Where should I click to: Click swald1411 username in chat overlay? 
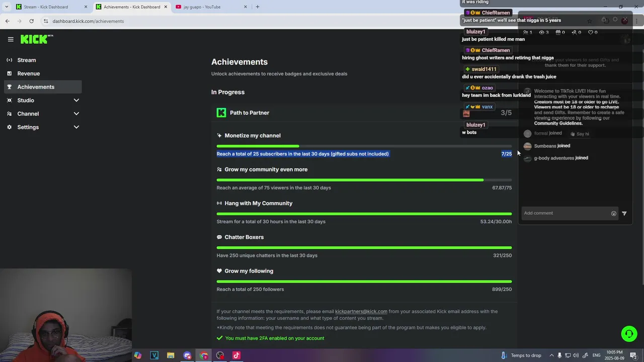pyautogui.click(x=484, y=69)
